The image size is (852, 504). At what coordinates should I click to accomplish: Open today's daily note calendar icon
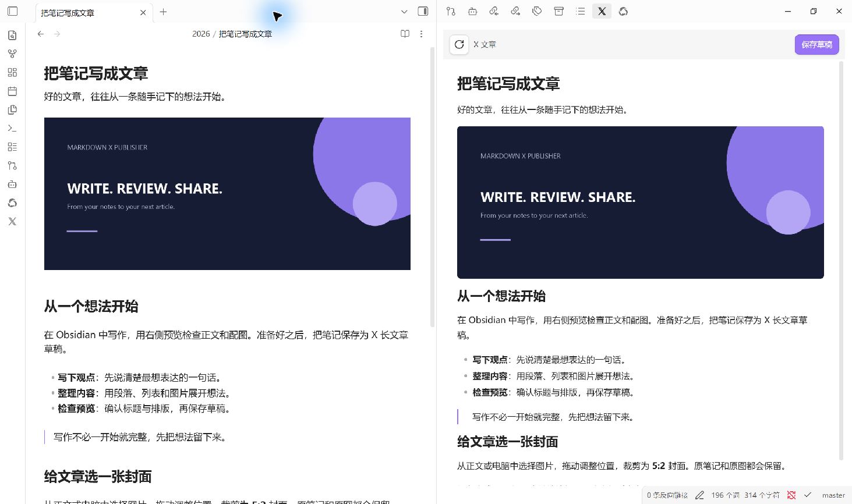(12, 91)
